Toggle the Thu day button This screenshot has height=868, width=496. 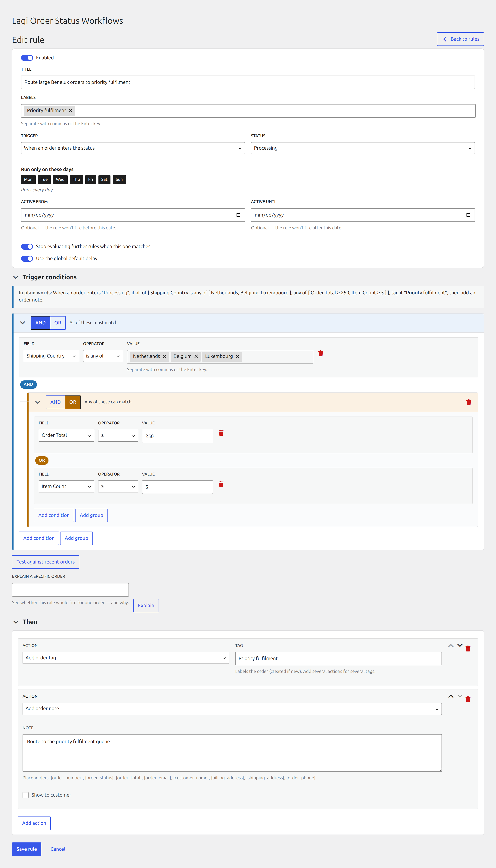(x=76, y=180)
